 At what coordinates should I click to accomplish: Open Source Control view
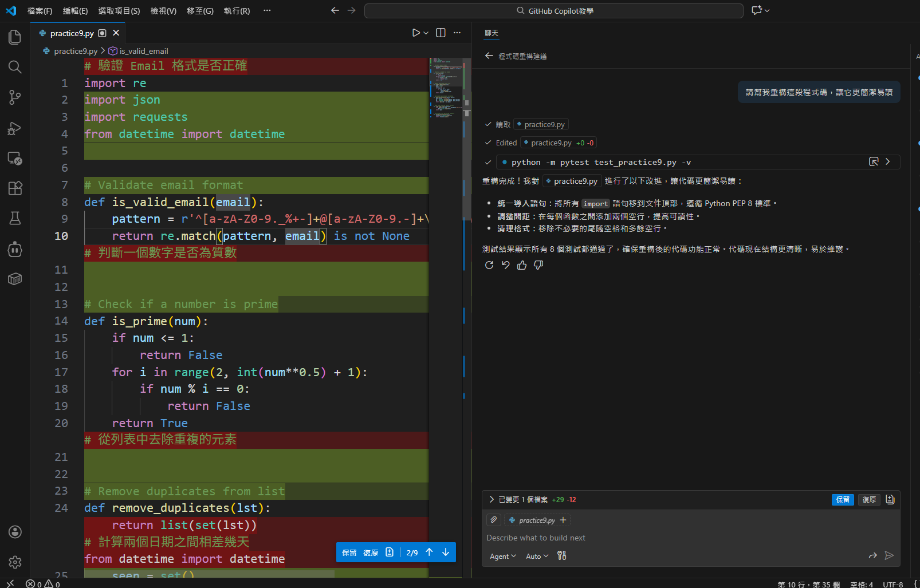tap(15, 97)
